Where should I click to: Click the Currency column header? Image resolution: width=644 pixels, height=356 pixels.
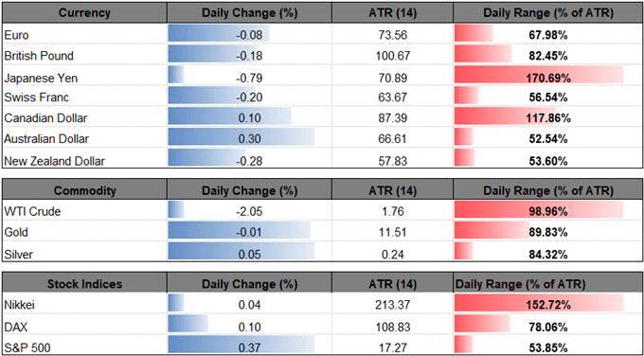pos(84,12)
